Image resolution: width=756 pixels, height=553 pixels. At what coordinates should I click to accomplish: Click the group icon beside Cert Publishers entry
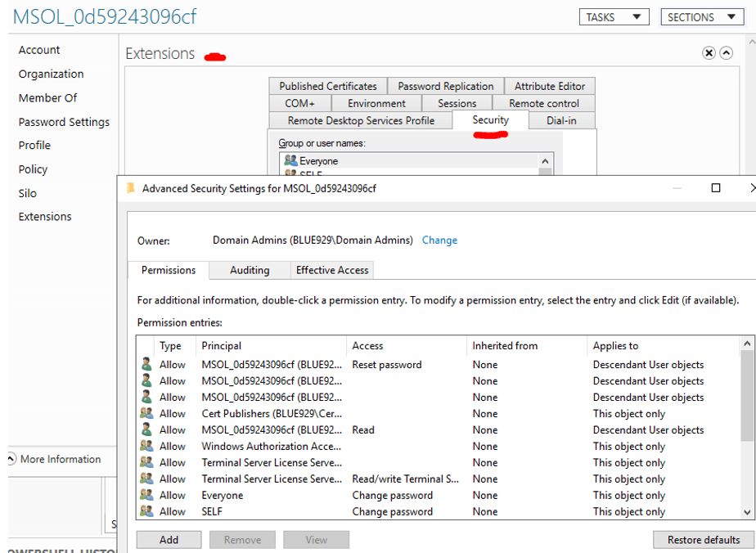146,414
